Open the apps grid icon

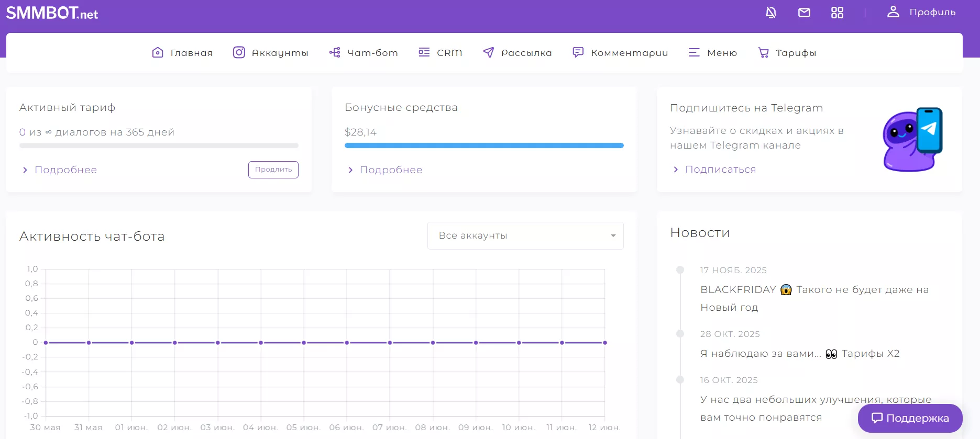837,13
